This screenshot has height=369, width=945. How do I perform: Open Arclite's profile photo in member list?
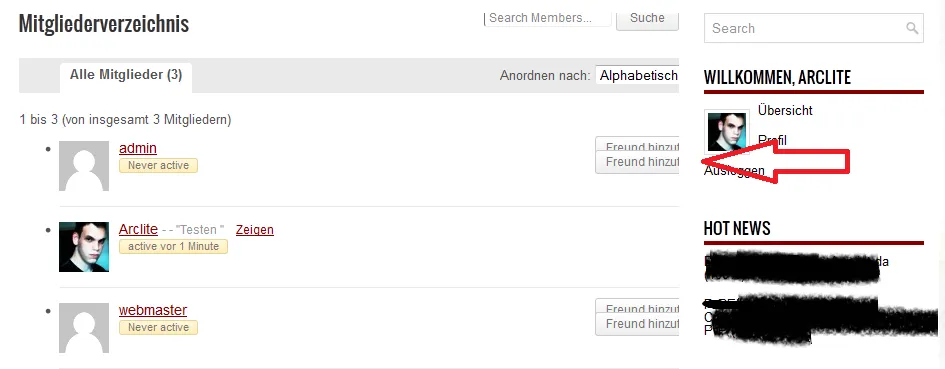[x=84, y=247]
